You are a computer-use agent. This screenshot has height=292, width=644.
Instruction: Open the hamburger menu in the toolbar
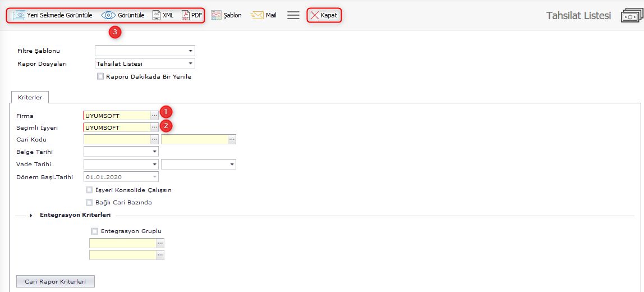(293, 15)
